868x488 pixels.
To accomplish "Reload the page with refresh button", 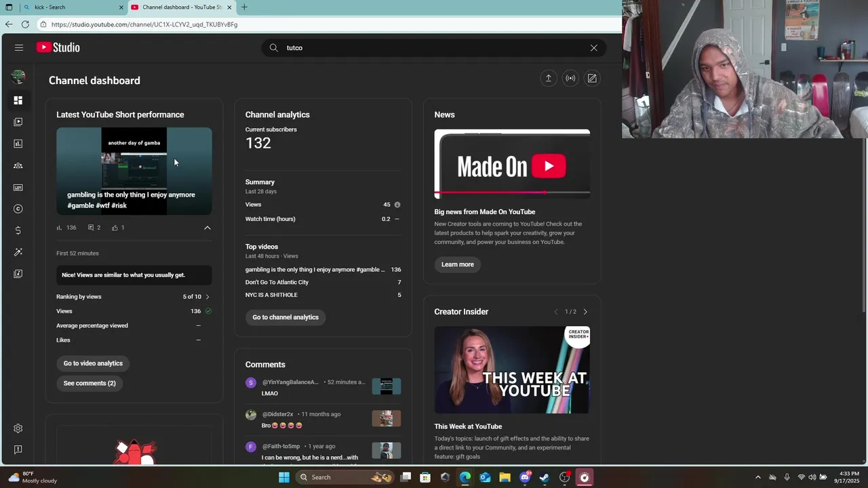I will [x=25, y=24].
